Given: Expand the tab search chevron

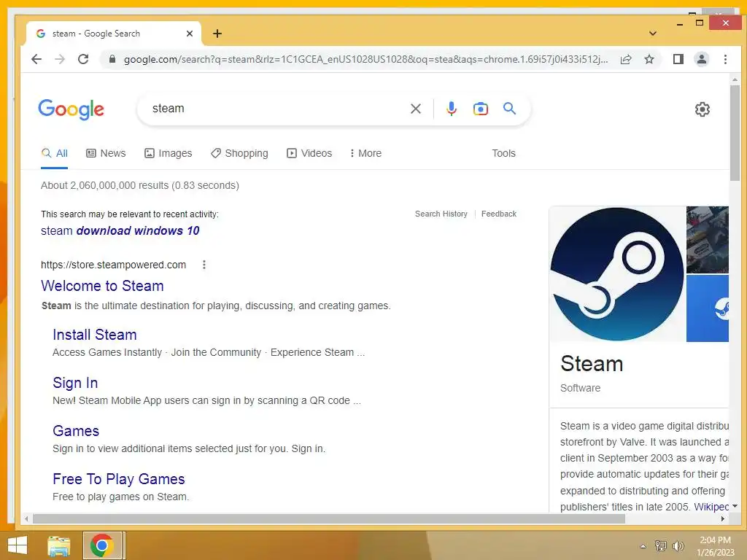Looking at the screenshot, I should click(x=653, y=34).
